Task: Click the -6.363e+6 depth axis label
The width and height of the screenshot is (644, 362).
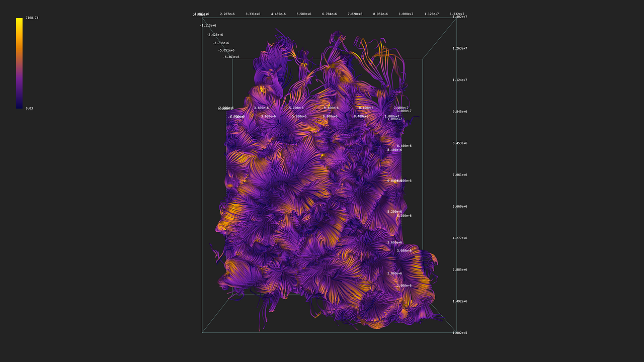Action: [x=230, y=57]
